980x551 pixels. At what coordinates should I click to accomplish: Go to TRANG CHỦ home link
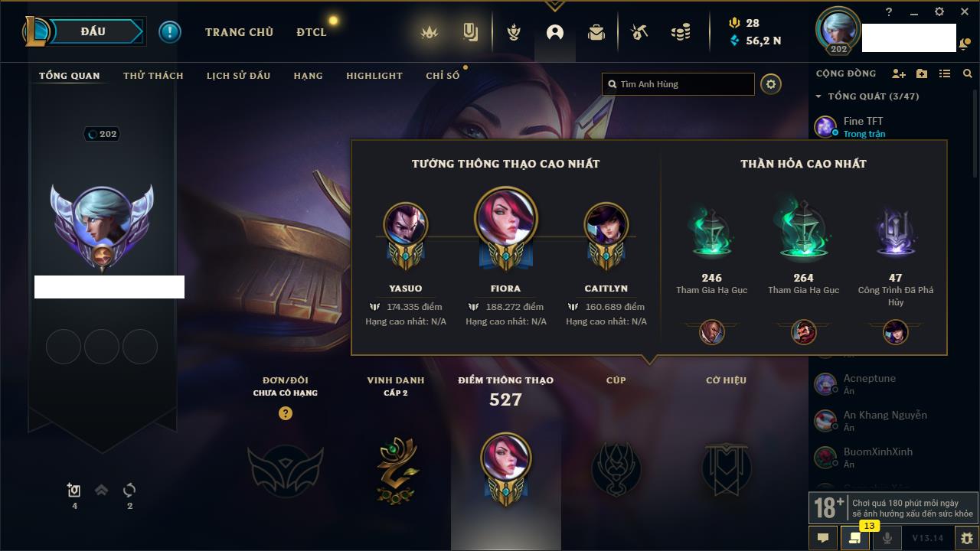[239, 32]
